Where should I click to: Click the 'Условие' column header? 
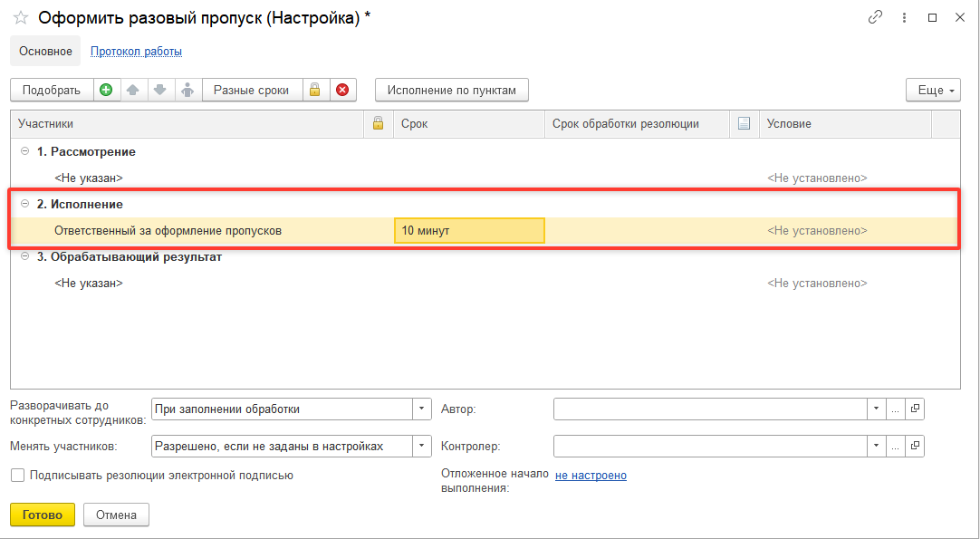pos(845,124)
